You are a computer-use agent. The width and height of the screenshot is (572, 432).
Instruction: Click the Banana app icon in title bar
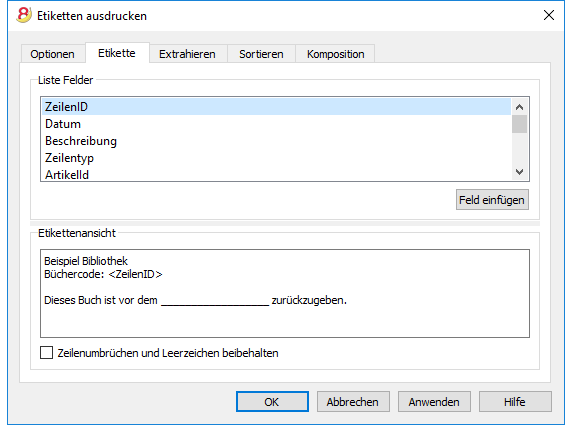point(24,15)
